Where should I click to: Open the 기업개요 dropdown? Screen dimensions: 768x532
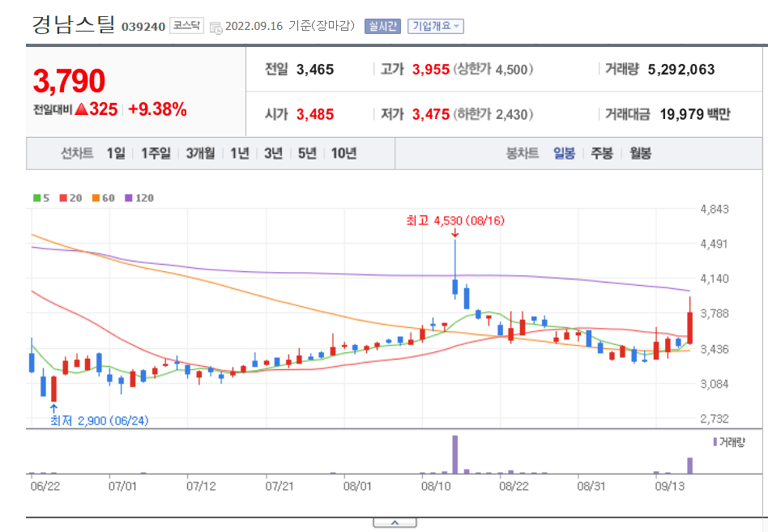tap(435, 26)
